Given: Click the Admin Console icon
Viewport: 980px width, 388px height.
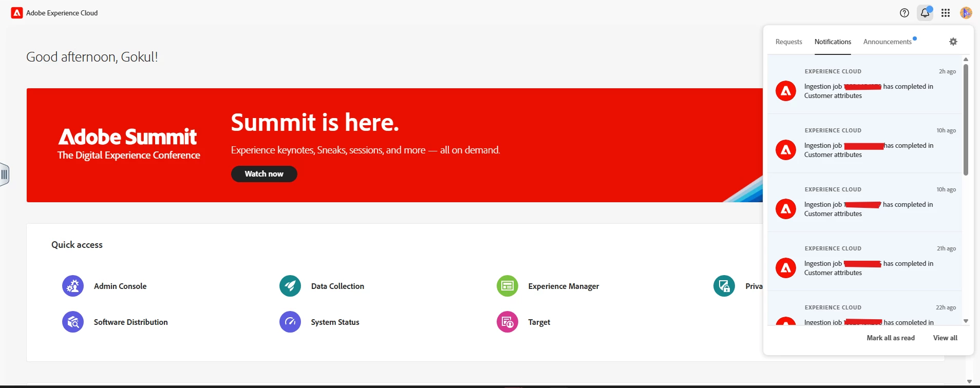Looking at the screenshot, I should (73, 286).
